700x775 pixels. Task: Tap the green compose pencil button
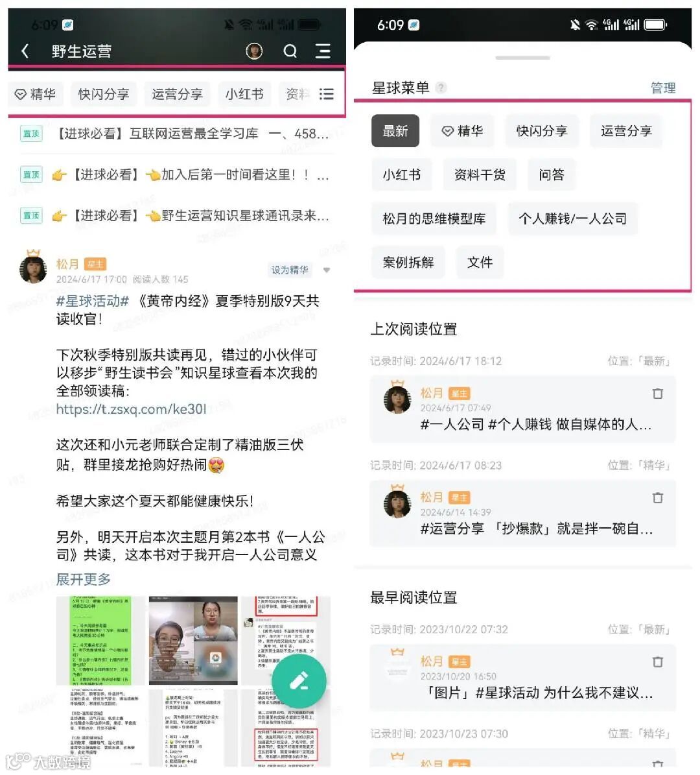pos(299,680)
